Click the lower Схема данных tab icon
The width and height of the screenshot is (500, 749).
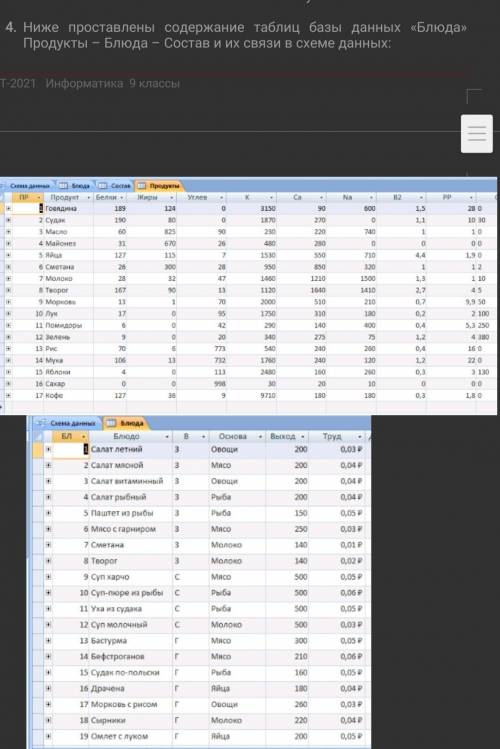(x=43, y=423)
